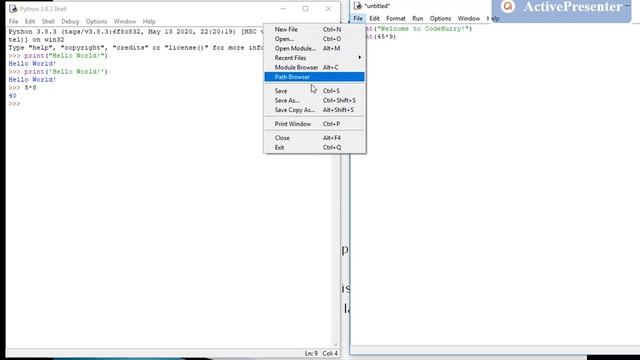This screenshot has height=360, width=640.
Task: Open Window menu in untitled editor window
Action: coord(469,18)
